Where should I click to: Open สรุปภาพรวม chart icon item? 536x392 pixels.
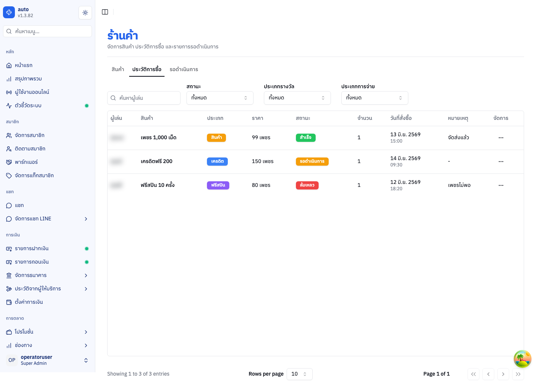pyautogui.click(x=47, y=79)
